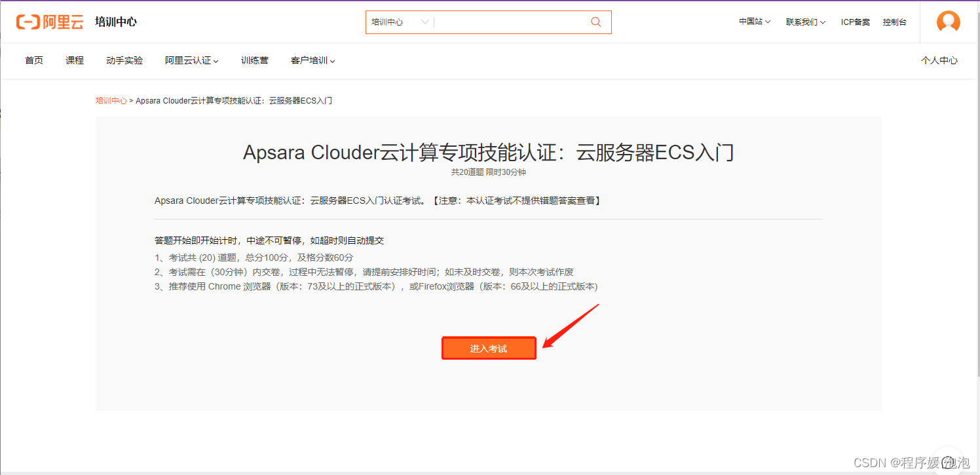Screen dimensions: 980x475
Task: Expand the 中国站 region dropdown
Action: 755,22
